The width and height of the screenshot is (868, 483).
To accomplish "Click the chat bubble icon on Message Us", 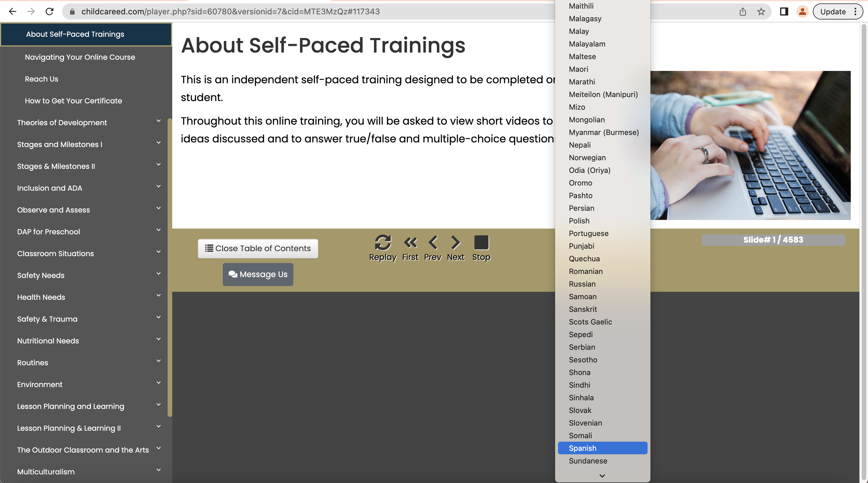I will (x=233, y=274).
